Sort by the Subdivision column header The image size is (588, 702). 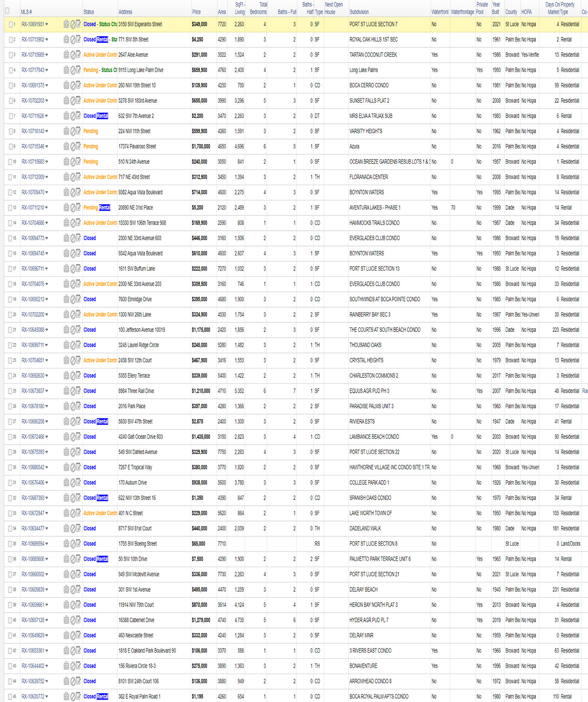pos(359,12)
